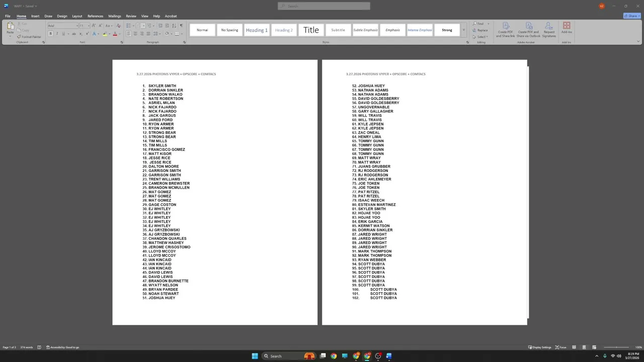Image resolution: width=644 pixels, height=362 pixels.
Task: Switch to the Acrobat tab
Action: 171,16
